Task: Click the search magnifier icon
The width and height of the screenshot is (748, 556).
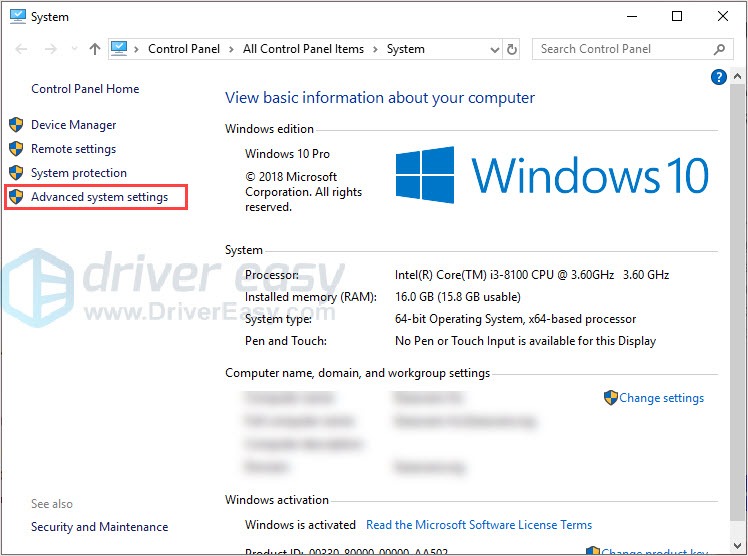Action: [x=719, y=49]
